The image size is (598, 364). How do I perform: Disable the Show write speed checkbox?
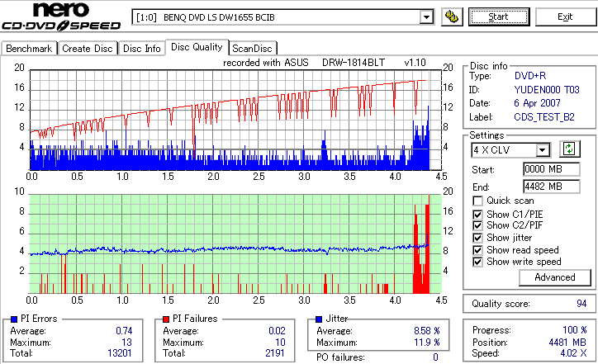477,262
